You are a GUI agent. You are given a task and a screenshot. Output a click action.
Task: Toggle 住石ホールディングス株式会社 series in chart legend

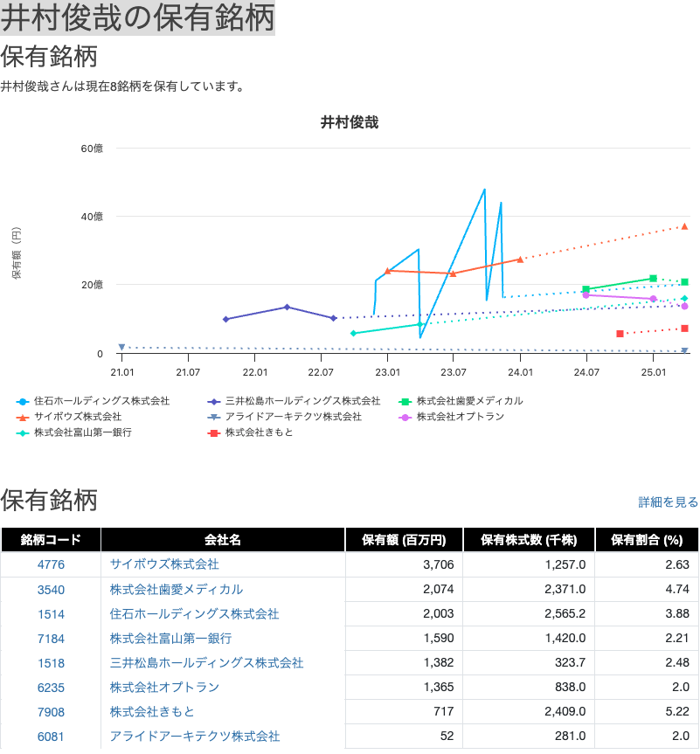[94, 401]
